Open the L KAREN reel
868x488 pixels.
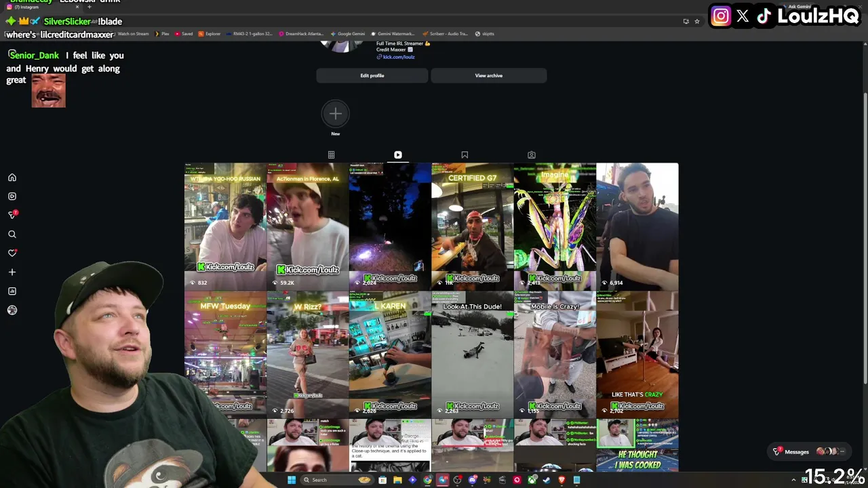click(390, 354)
